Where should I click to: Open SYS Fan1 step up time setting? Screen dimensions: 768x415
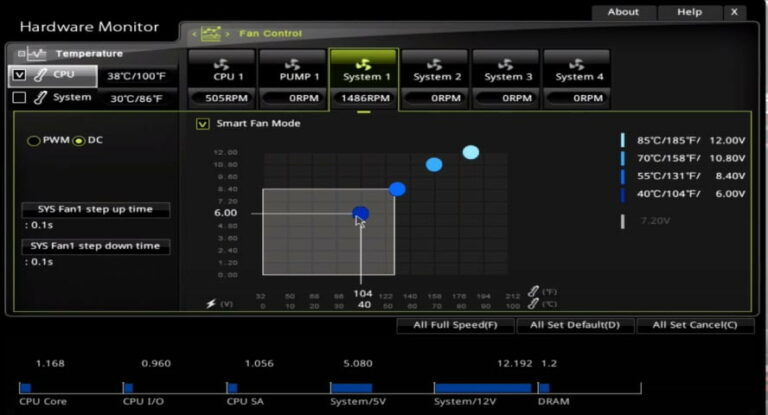[95, 210]
